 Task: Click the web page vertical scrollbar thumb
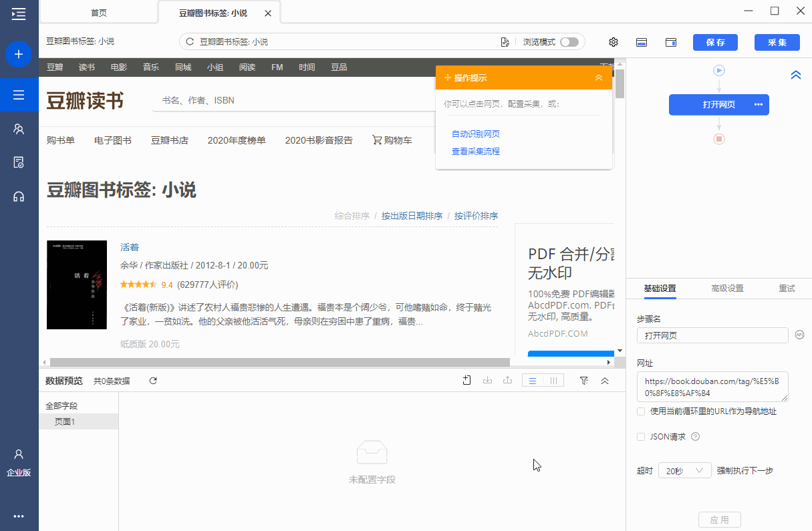coord(620,84)
